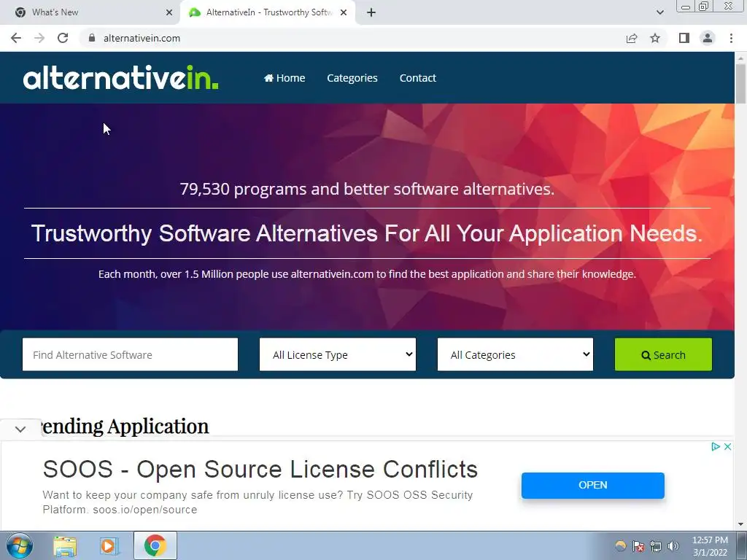
Task: Click the scrollbar down arrow
Action: coord(740,524)
